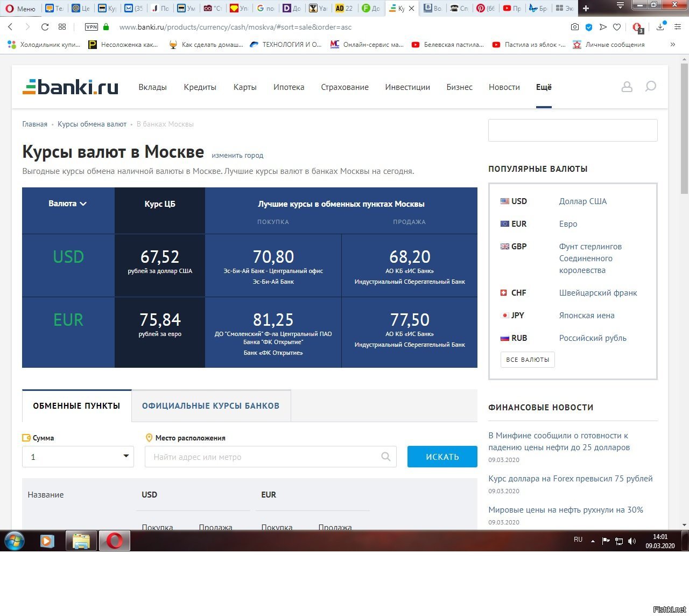Image resolution: width=689 pixels, height=616 pixels.
Task: Open bookmark 'Личные сообщения'
Action: tap(609, 45)
